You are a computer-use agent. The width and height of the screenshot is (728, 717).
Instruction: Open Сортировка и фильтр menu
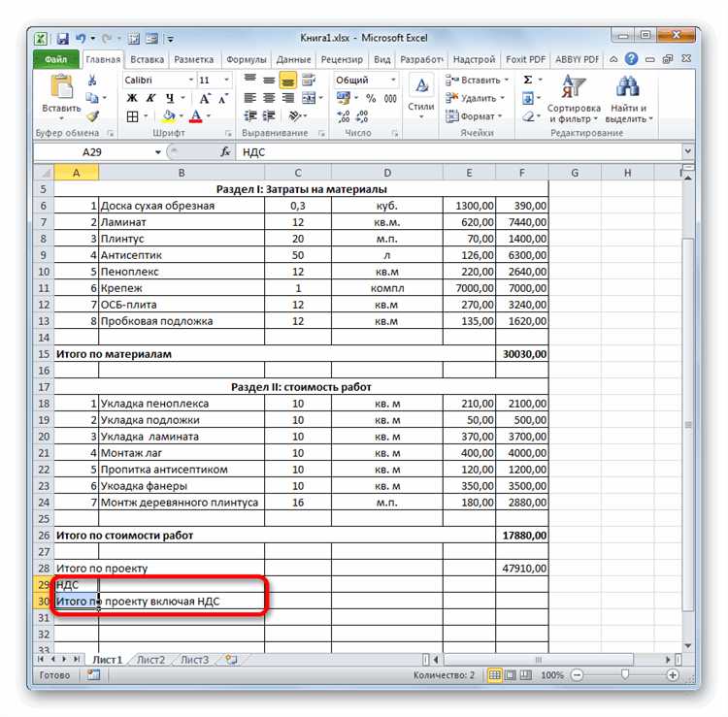click(574, 99)
